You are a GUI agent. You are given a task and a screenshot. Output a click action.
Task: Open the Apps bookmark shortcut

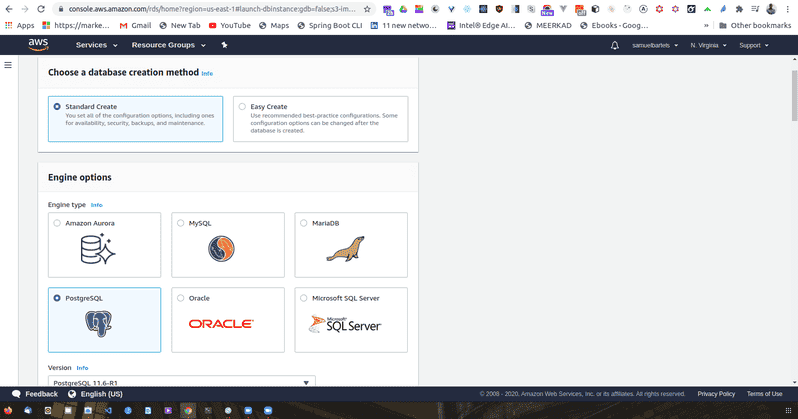[19, 25]
